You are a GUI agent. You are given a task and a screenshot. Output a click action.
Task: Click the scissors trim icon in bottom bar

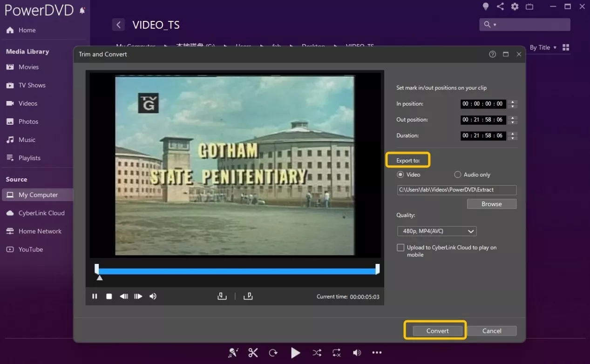[x=253, y=353]
